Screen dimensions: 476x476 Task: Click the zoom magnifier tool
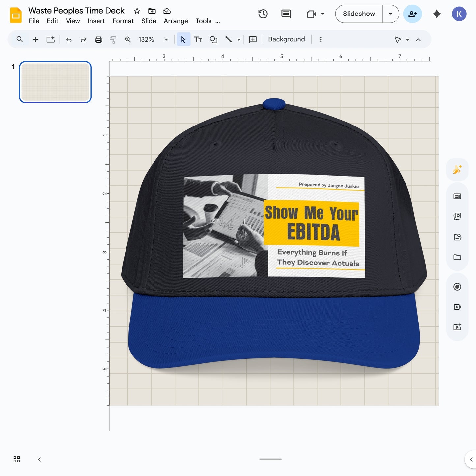[128, 40]
